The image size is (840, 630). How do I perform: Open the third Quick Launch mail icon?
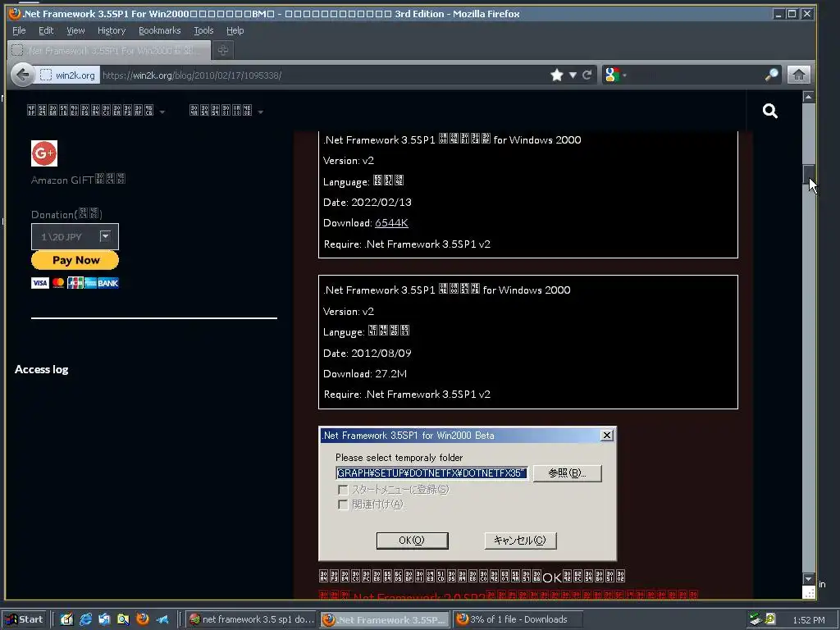click(x=104, y=619)
